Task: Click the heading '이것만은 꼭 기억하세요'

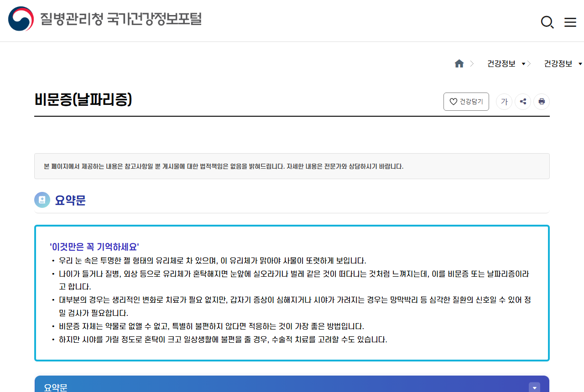Action: (94, 247)
